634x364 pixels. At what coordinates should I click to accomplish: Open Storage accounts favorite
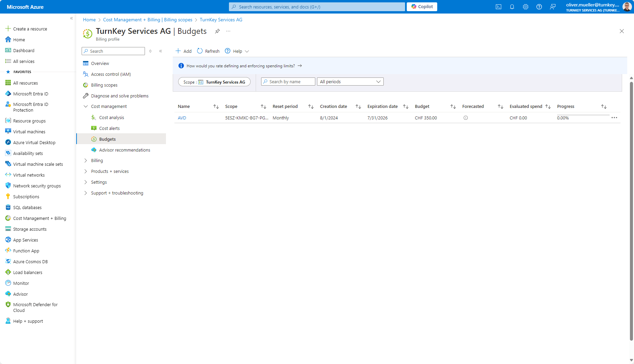pyautogui.click(x=26, y=229)
